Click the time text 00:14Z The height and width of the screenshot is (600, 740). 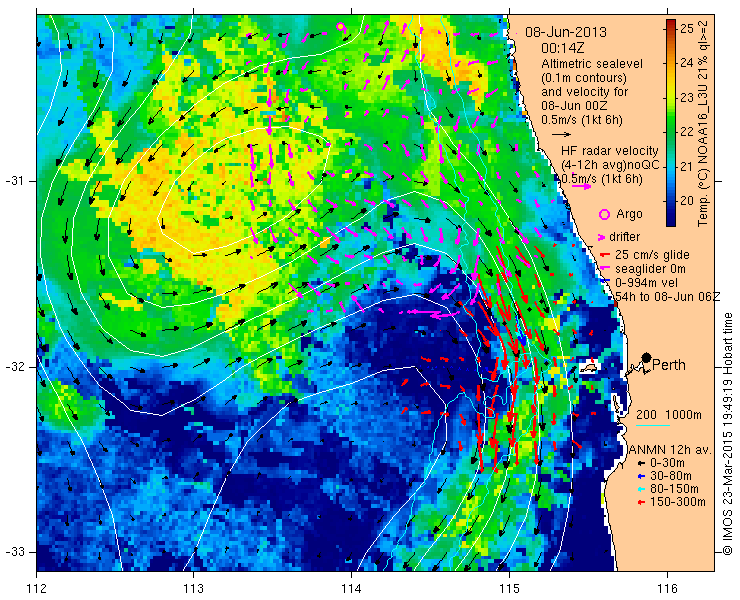[x=563, y=48]
